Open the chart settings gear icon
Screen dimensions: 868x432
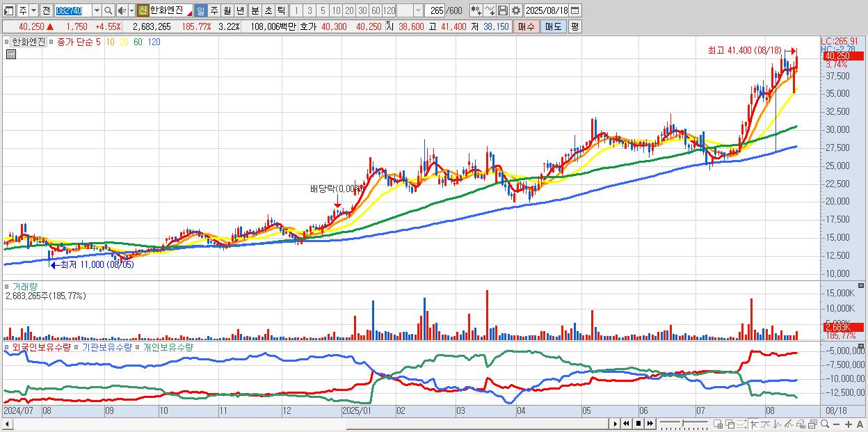tap(515, 10)
